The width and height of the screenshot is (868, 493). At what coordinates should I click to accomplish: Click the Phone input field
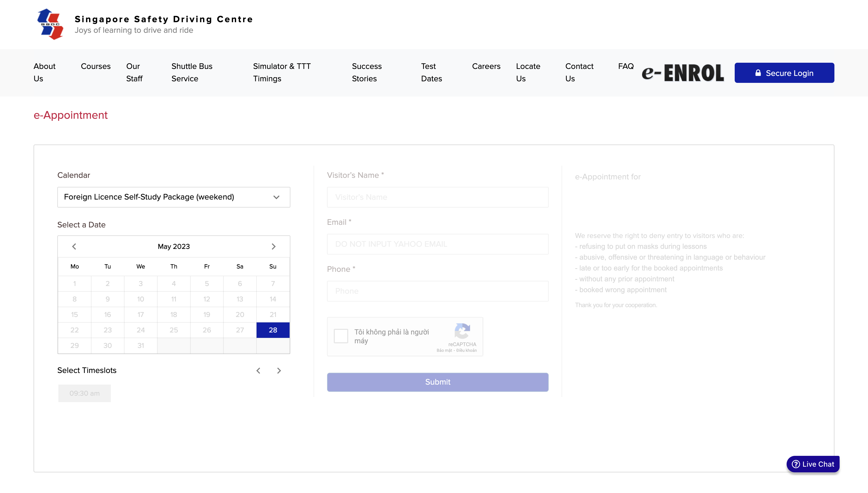tap(437, 291)
